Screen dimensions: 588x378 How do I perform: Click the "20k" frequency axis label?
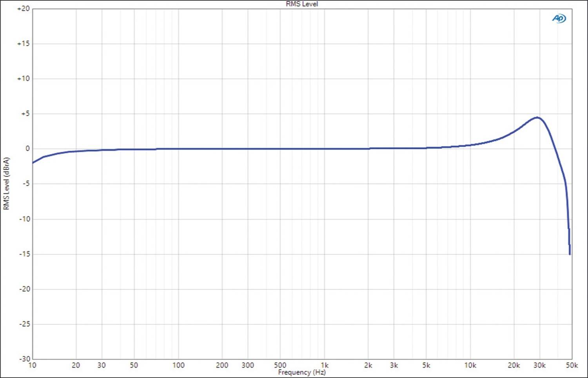(x=514, y=365)
